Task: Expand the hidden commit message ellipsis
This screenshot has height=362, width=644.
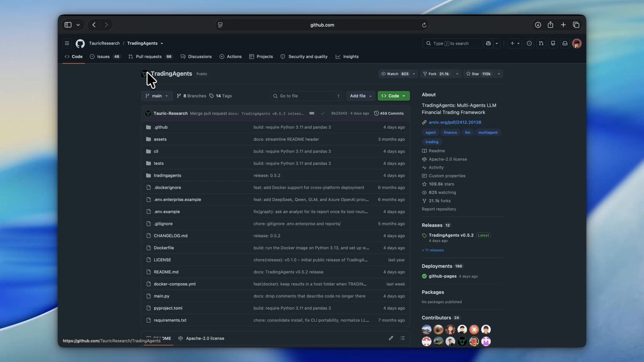Action: [312, 113]
